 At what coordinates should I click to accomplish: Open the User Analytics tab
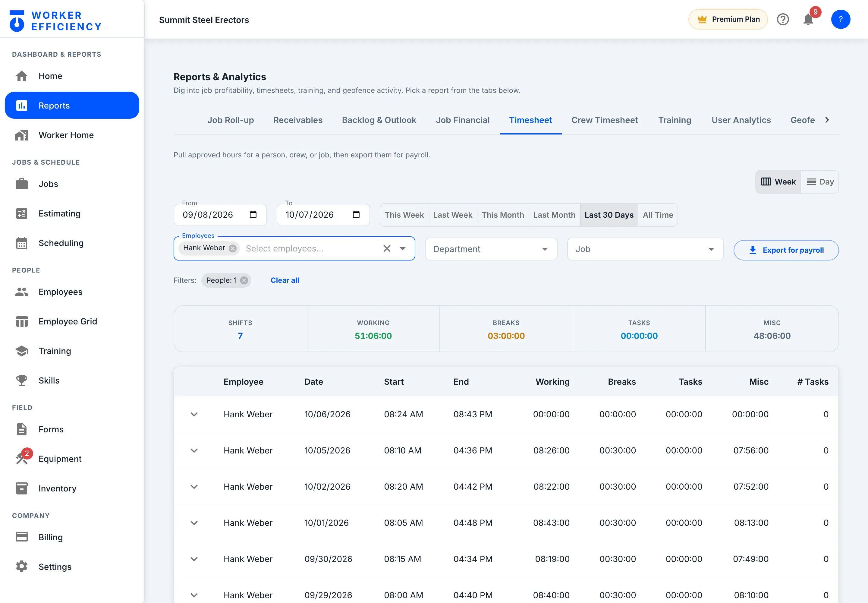pos(741,120)
